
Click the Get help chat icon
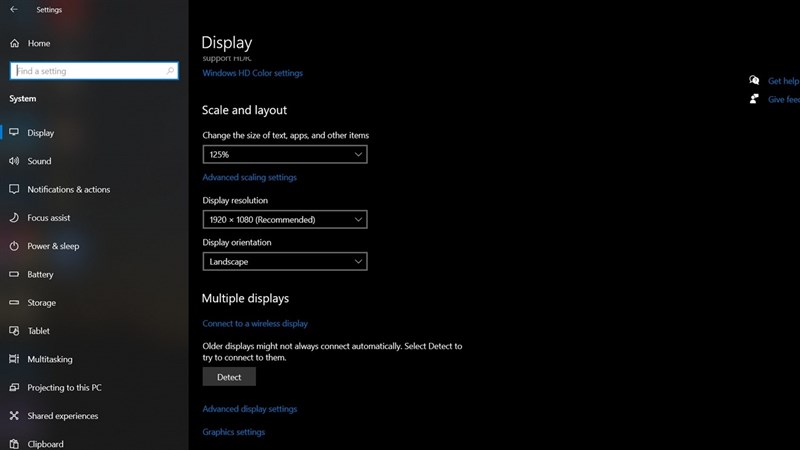[754, 80]
